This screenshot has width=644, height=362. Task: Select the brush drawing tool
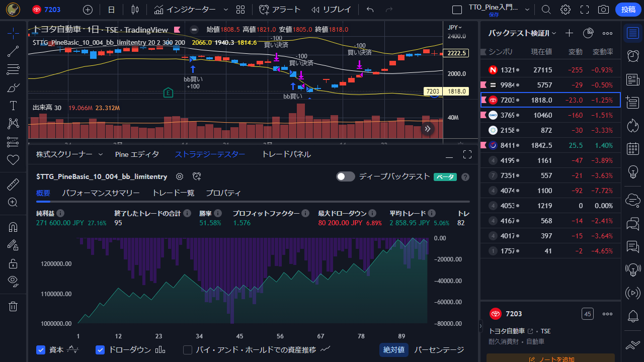coord(13,87)
